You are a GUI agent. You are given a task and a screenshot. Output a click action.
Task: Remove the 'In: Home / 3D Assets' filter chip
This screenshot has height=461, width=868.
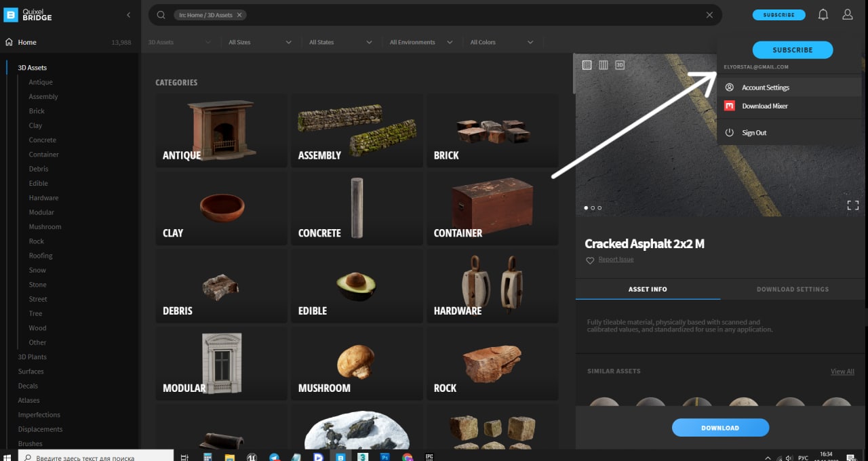point(239,15)
